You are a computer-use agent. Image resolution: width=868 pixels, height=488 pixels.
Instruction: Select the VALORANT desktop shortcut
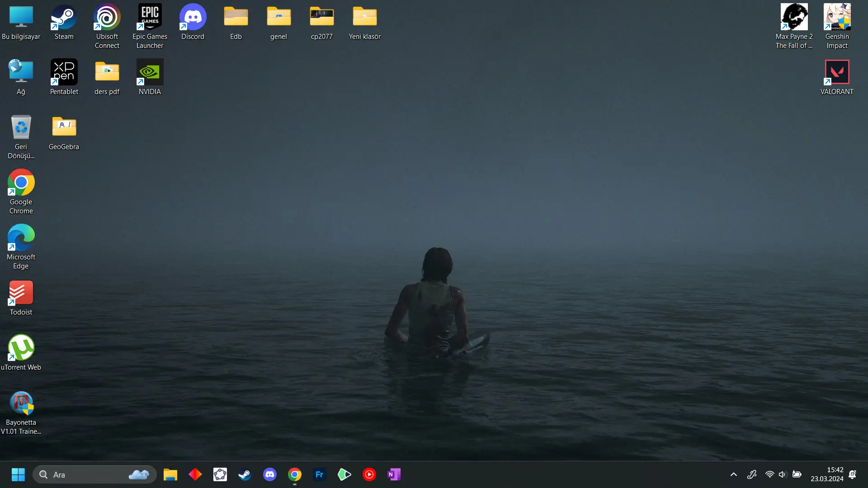point(837,77)
